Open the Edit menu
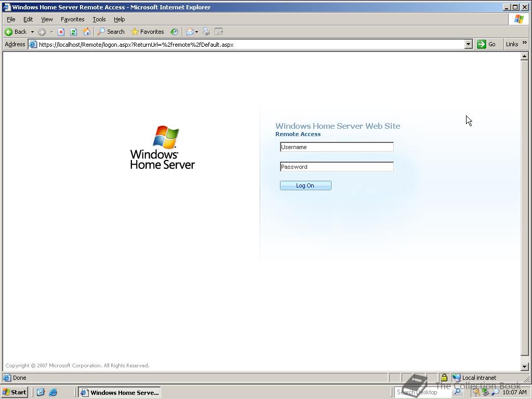This screenshot has height=399, width=532. (x=28, y=19)
